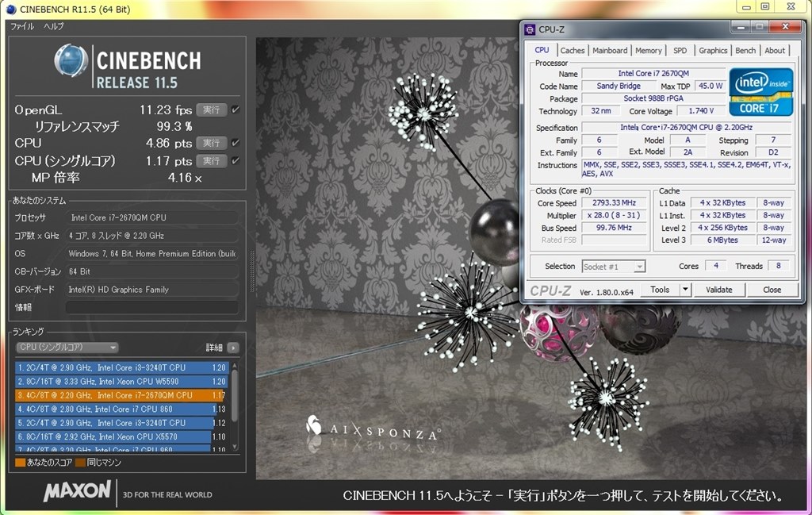This screenshot has width=812, height=515.
Task: Open the ファイル menu
Action: 22,26
